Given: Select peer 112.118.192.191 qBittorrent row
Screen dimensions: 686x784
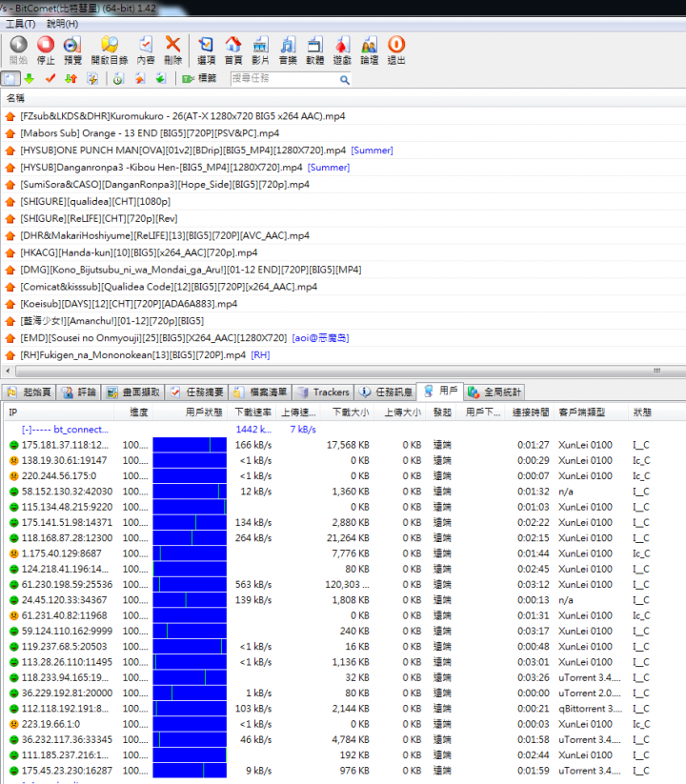Looking at the screenshot, I should coord(343,709).
